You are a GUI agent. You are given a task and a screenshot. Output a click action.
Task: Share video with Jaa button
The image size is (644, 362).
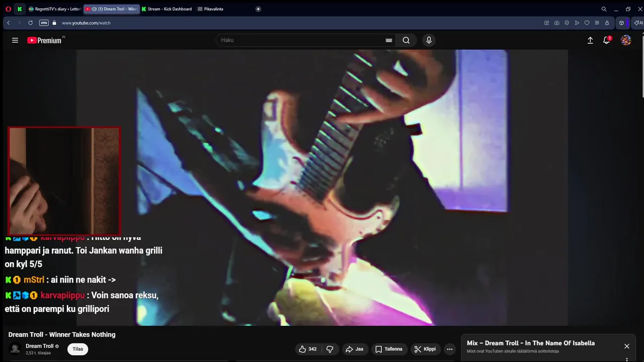355,349
